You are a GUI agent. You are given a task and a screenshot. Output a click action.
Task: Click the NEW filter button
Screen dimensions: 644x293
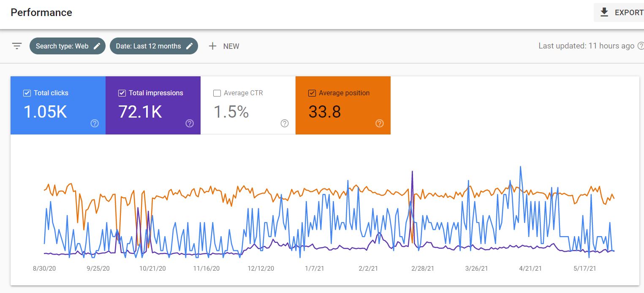coord(224,46)
